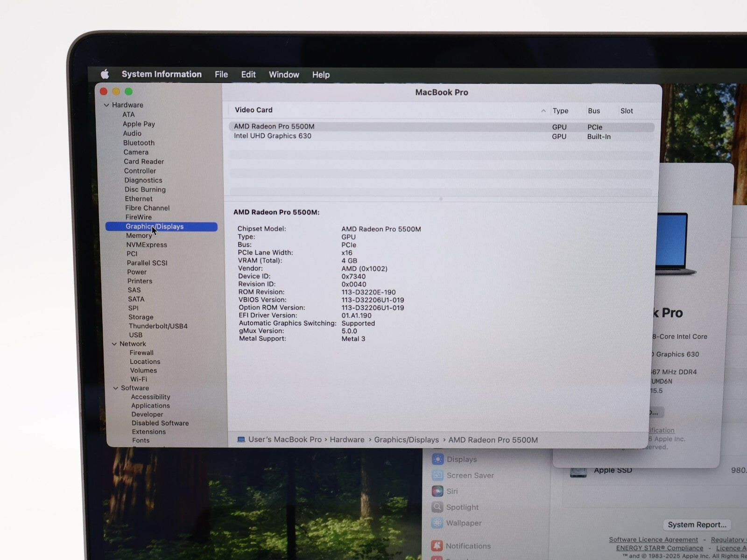The width and height of the screenshot is (747, 560).
Task: Open the Help menu
Action: tap(321, 75)
